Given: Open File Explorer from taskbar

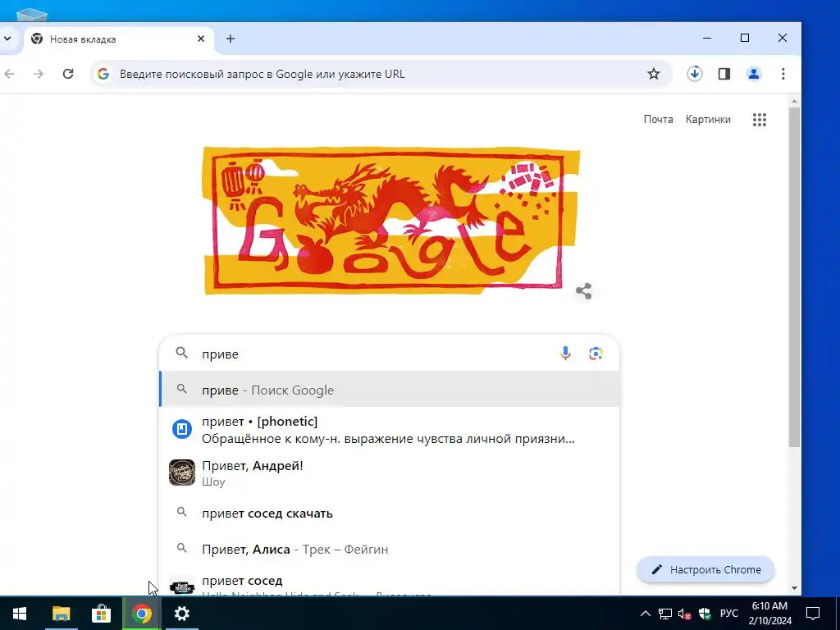Looking at the screenshot, I should click(x=61, y=614).
